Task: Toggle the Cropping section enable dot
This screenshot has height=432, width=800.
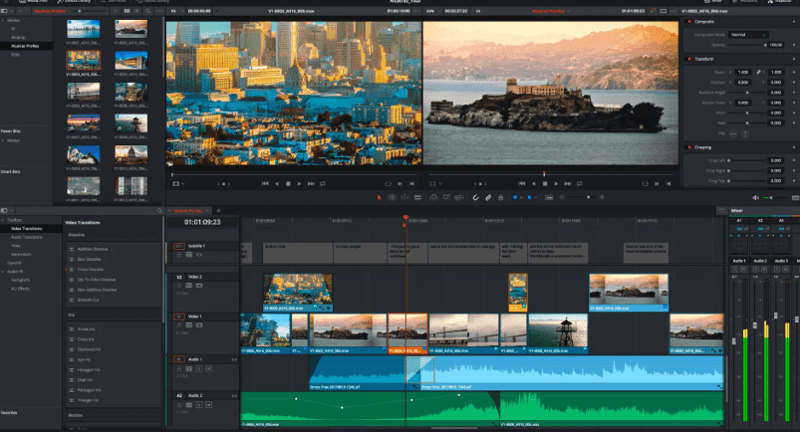Action: coord(687,147)
